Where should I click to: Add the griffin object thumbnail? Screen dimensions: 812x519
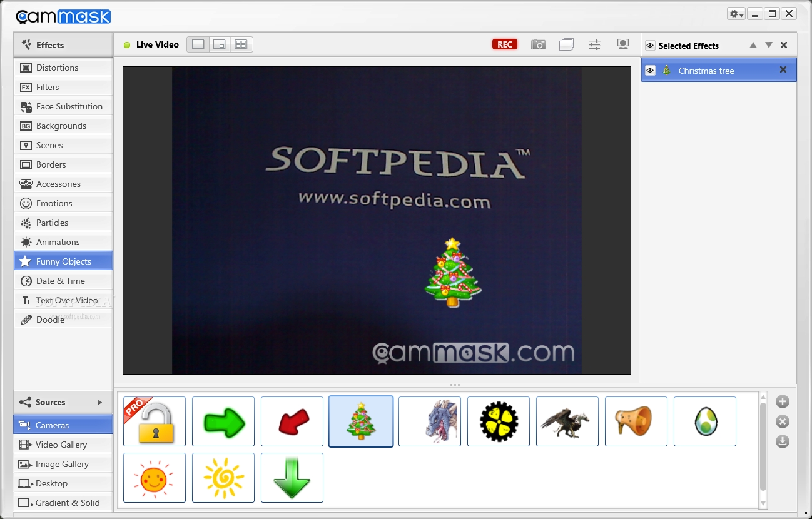point(567,421)
